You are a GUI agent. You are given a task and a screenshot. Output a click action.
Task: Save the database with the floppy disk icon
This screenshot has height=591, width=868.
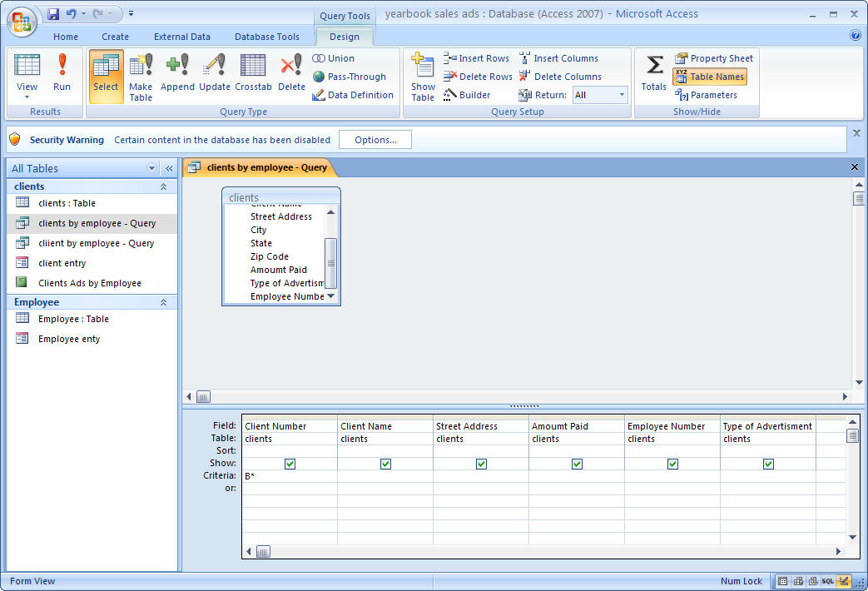coord(53,14)
